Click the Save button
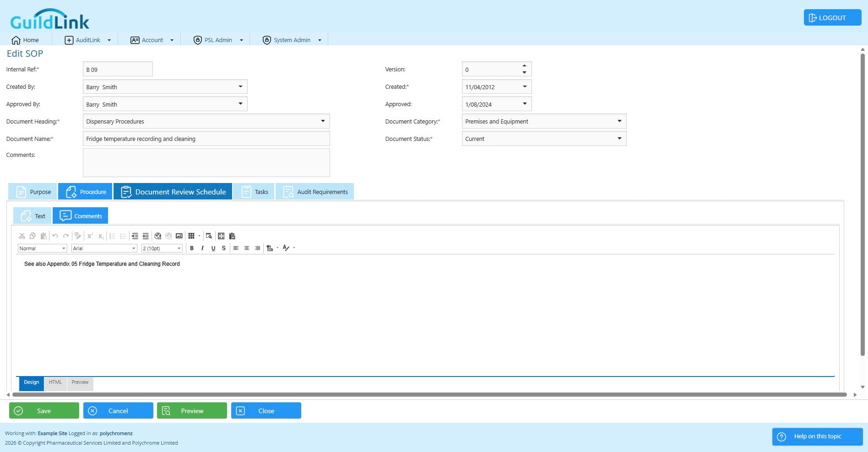 [44, 410]
